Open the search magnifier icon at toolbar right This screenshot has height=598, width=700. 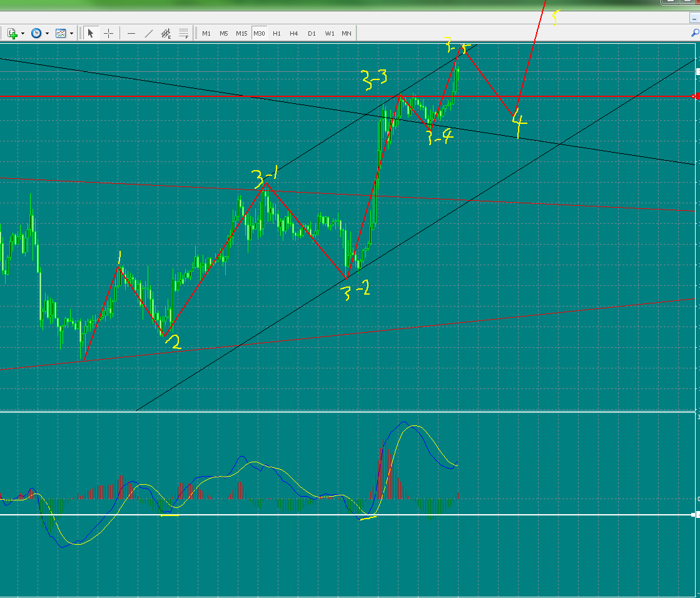coord(695,33)
